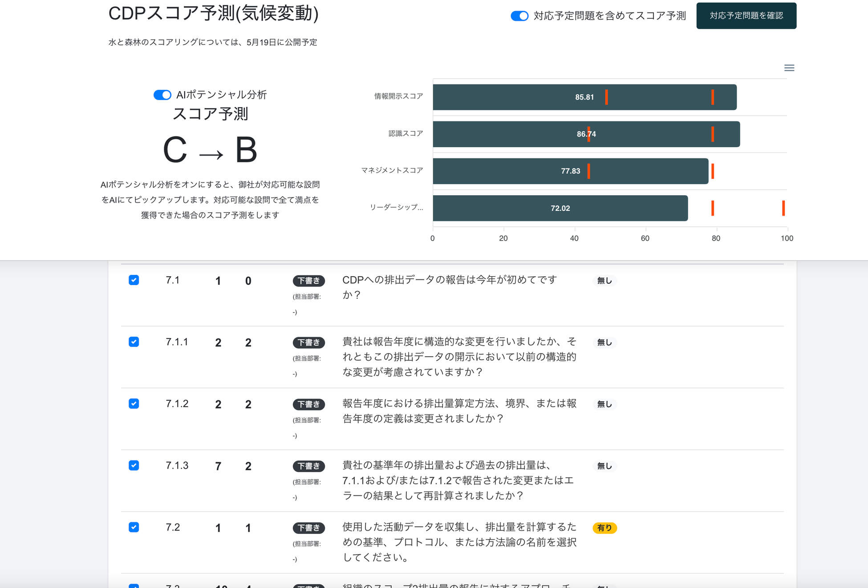Uncheck the checkbox for question 7.1.3

point(134,465)
